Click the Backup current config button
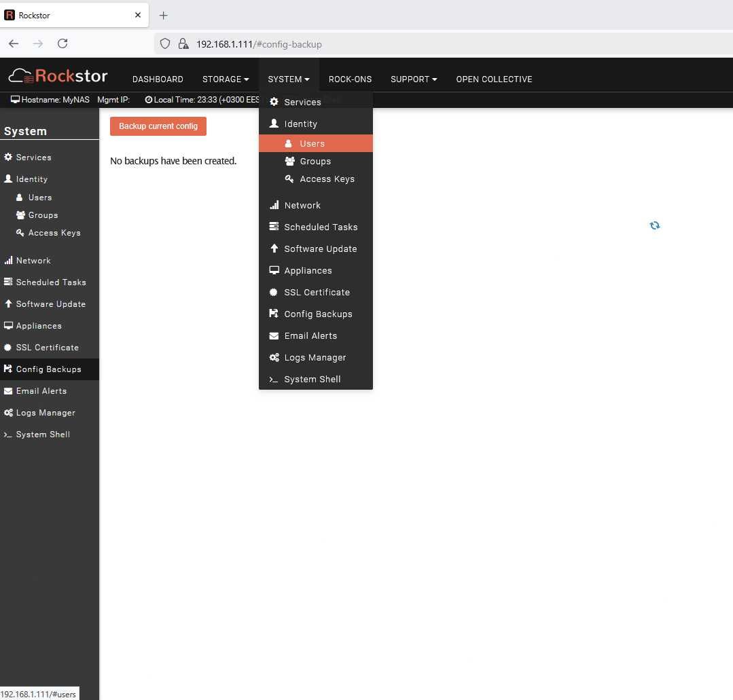 (158, 126)
